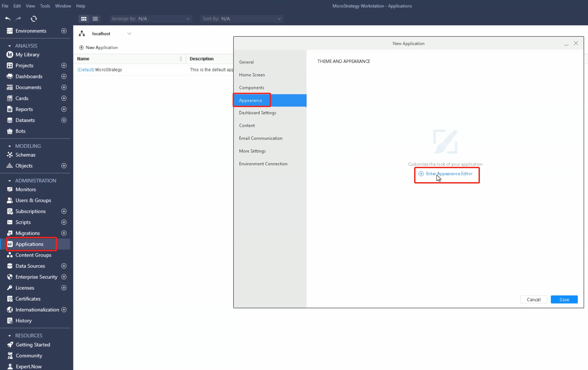The width and height of the screenshot is (588, 370).
Task: Click the undo arrow icon
Action: (8, 19)
